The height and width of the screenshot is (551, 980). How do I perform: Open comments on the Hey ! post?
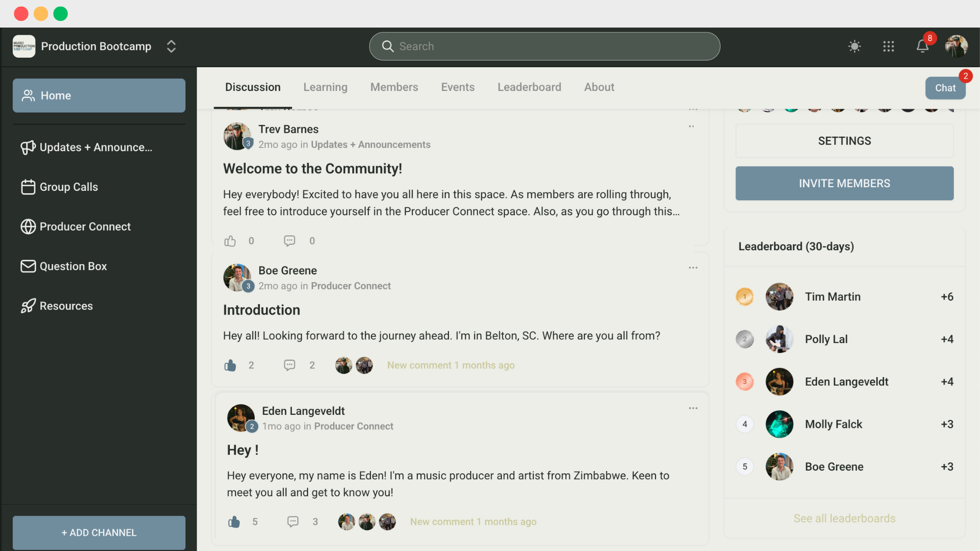[x=293, y=521]
